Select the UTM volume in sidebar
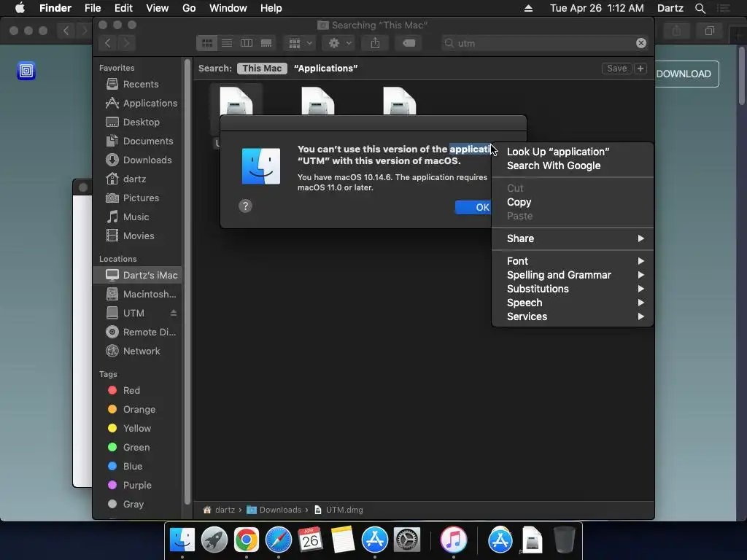Screen dimensions: 747x560 coord(133,314)
